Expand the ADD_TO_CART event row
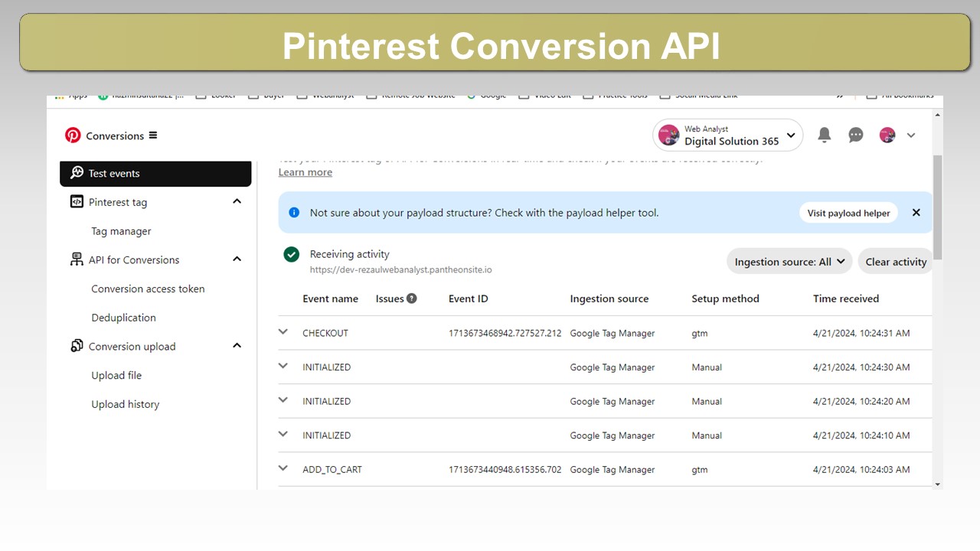 click(x=283, y=468)
